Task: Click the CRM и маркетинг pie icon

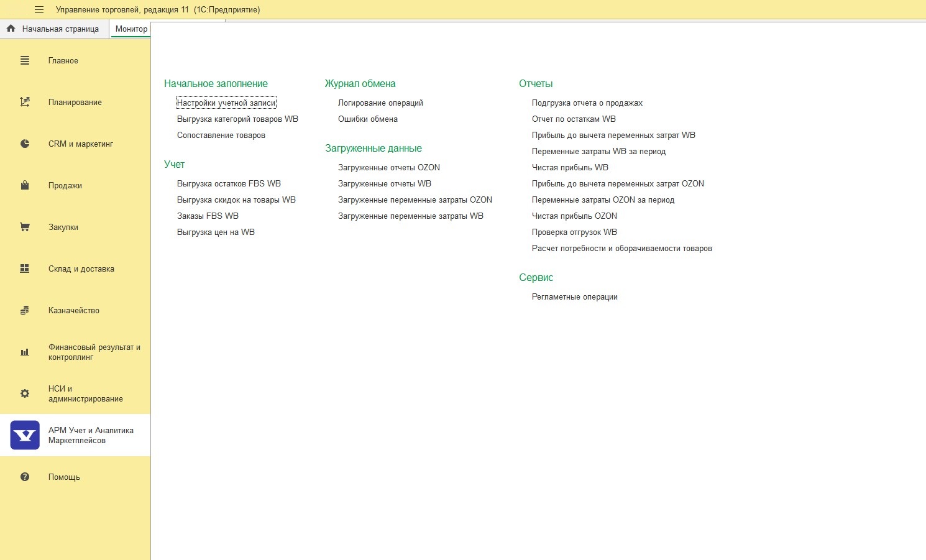Action: coord(25,144)
